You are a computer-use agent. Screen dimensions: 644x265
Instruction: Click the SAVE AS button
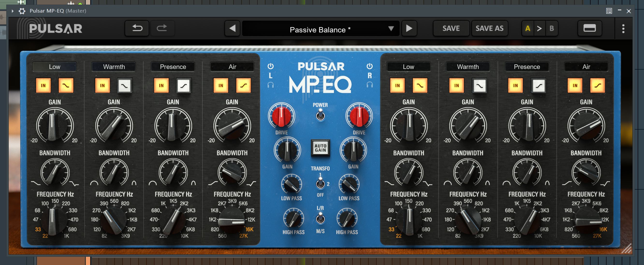click(489, 28)
